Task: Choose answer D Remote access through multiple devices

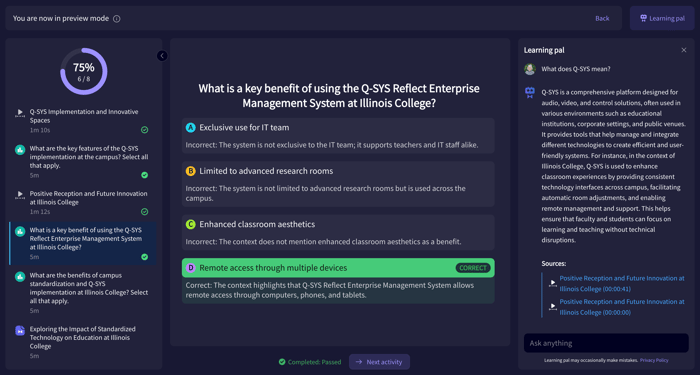Action: pos(338,268)
